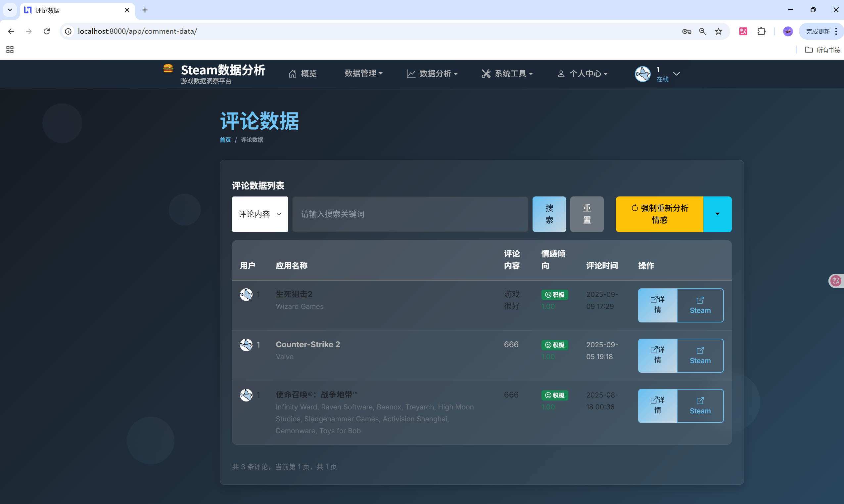844x504 pixels.
Task: Click the pagination summary text 共 3 条评论
Action: pos(284,467)
